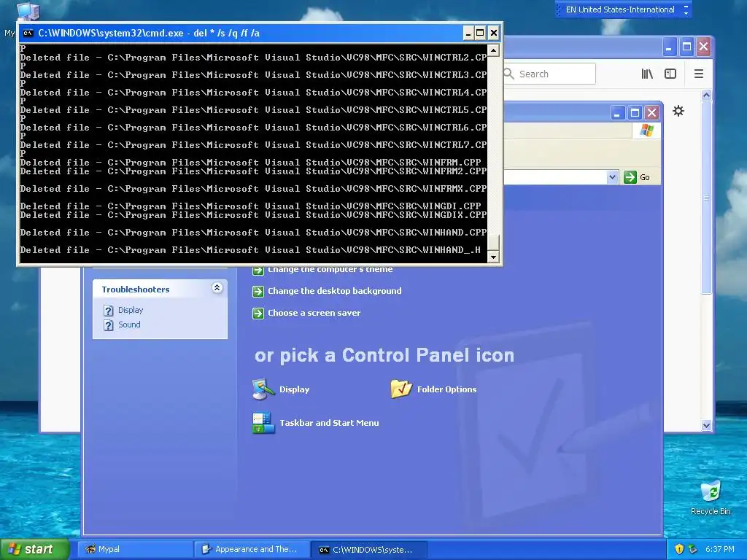The height and width of the screenshot is (560, 747).
Task: Click the Sound troubleshooter help icon
Action: [x=109, y=325]
